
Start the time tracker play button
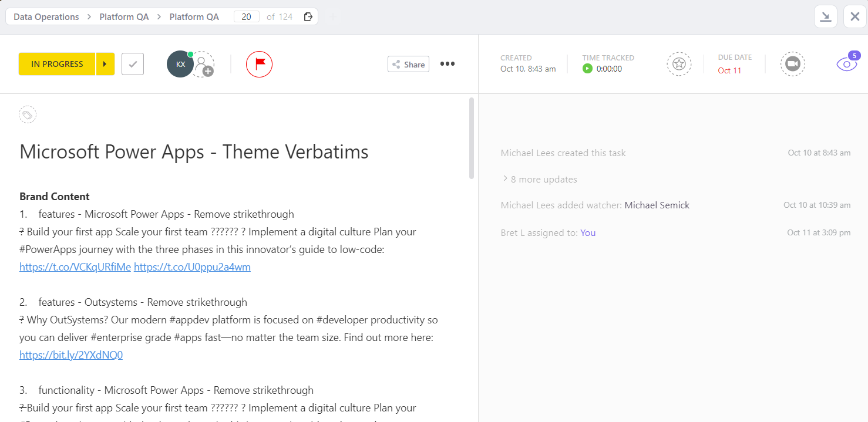pos(587,69)
